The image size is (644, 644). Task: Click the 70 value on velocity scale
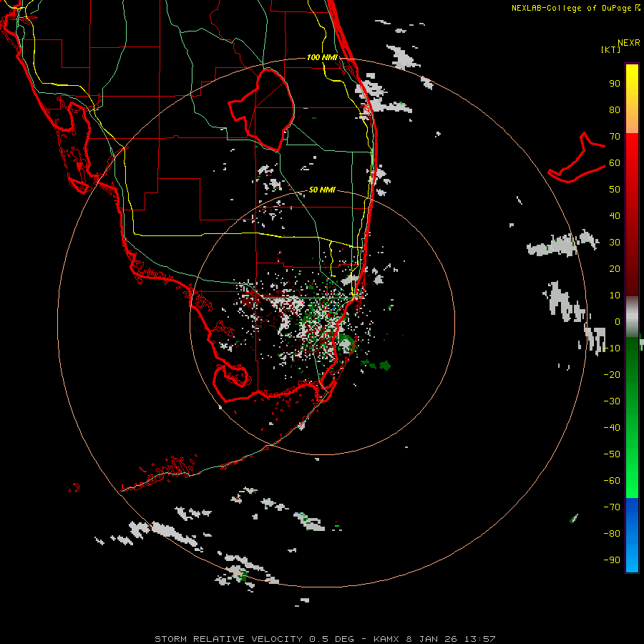615,137
